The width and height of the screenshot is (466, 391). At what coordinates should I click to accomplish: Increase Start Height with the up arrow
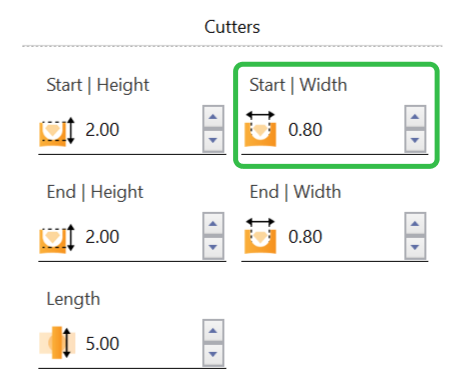point(213,117)
